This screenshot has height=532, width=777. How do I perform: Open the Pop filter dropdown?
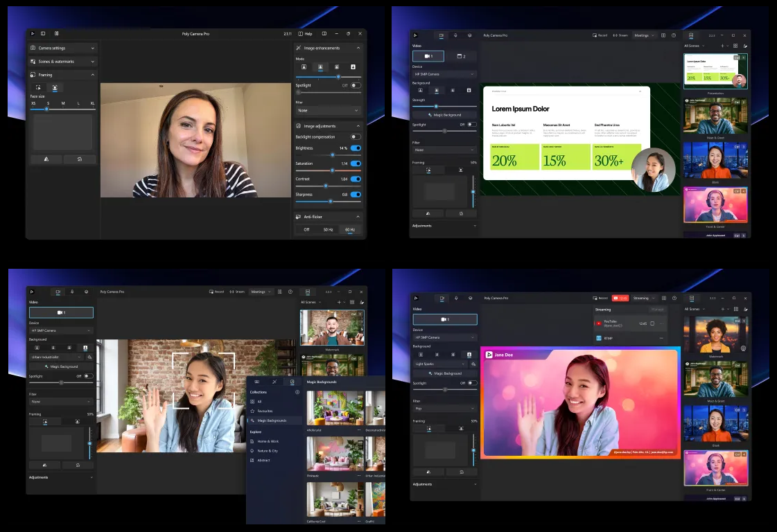(x=444, y=409)
